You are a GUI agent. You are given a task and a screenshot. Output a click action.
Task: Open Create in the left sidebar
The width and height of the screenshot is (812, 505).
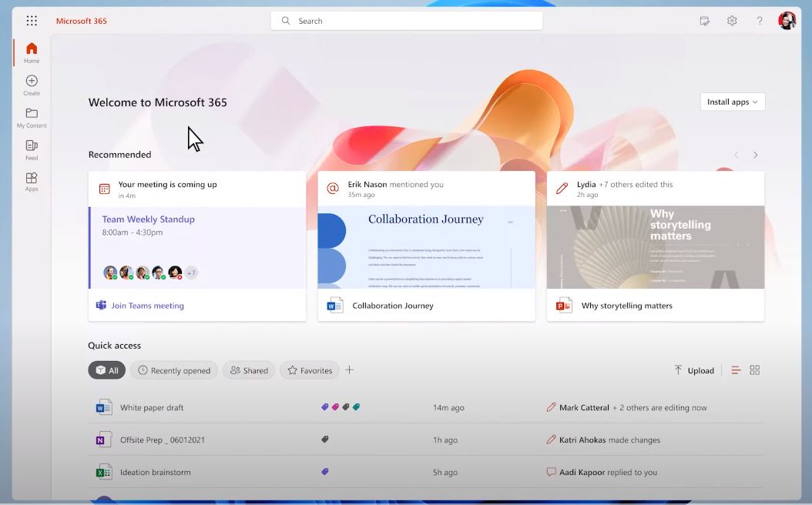pos(32,85)
